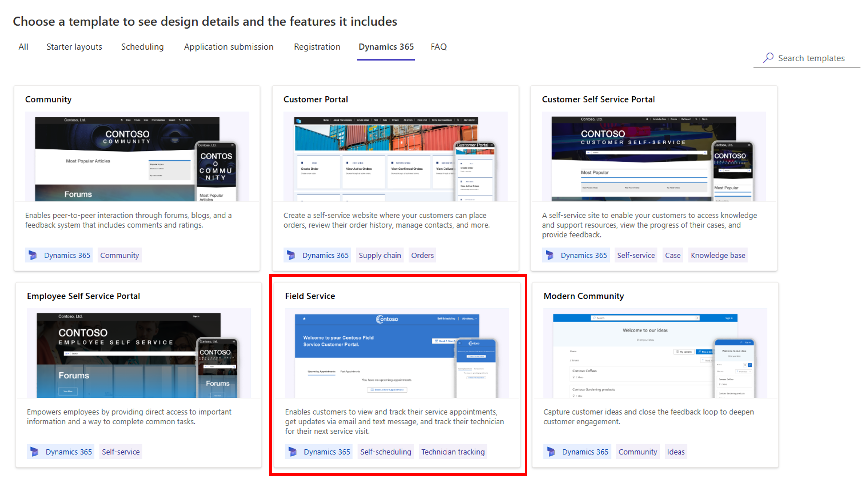Click Dynamics 365 tag text on Customer Portal card
Screen dimensions: 868x489
click(x=325, y=255)
